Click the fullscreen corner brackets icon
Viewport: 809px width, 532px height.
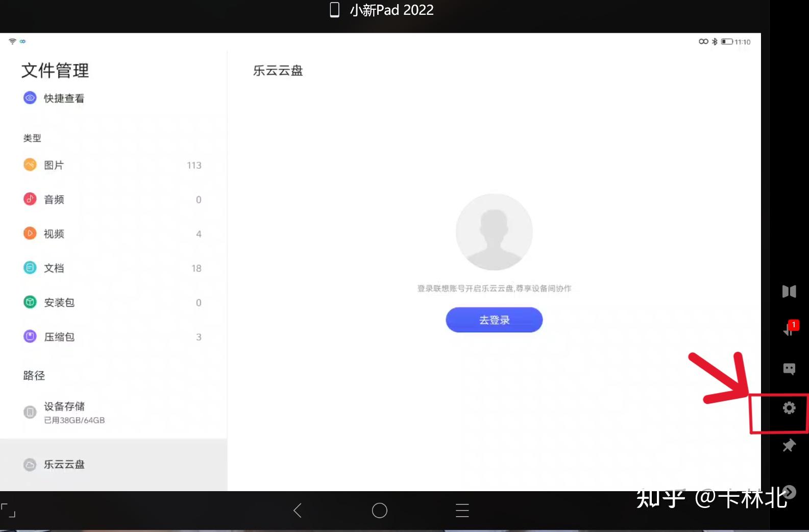8,510
